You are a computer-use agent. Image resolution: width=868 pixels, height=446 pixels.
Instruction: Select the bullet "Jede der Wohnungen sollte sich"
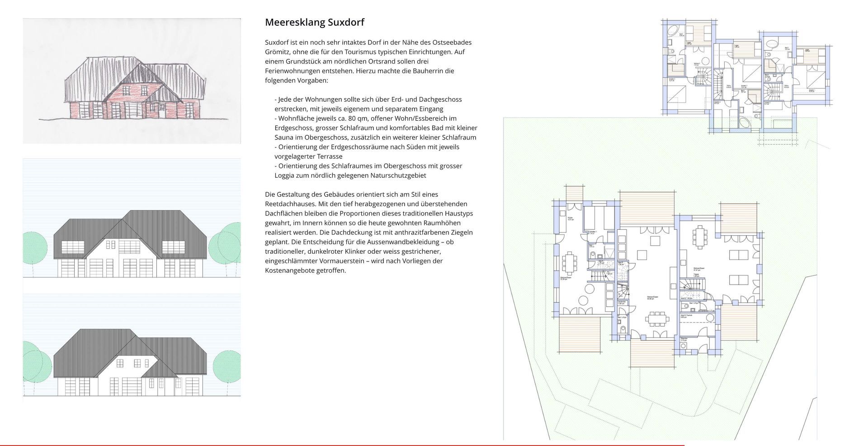pyautogui.click(x=368, y=104)
